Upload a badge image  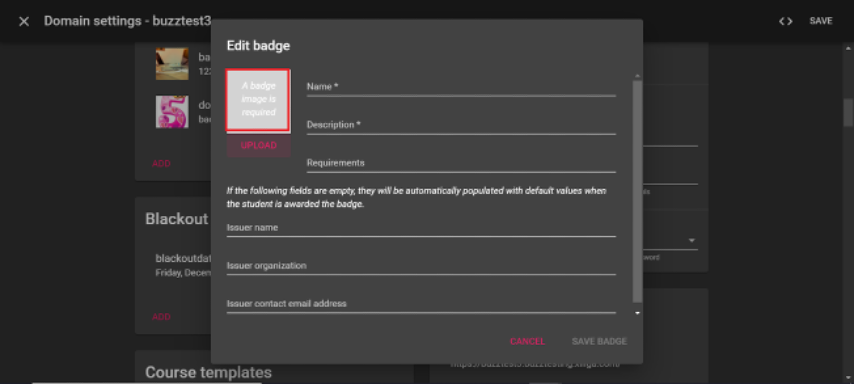pyautogui.click(x=259, y=146)
